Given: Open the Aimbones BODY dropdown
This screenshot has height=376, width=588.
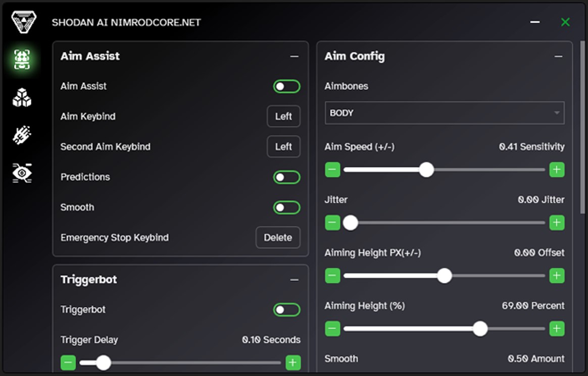Looking at the screenshot, I should click(444, 113).
